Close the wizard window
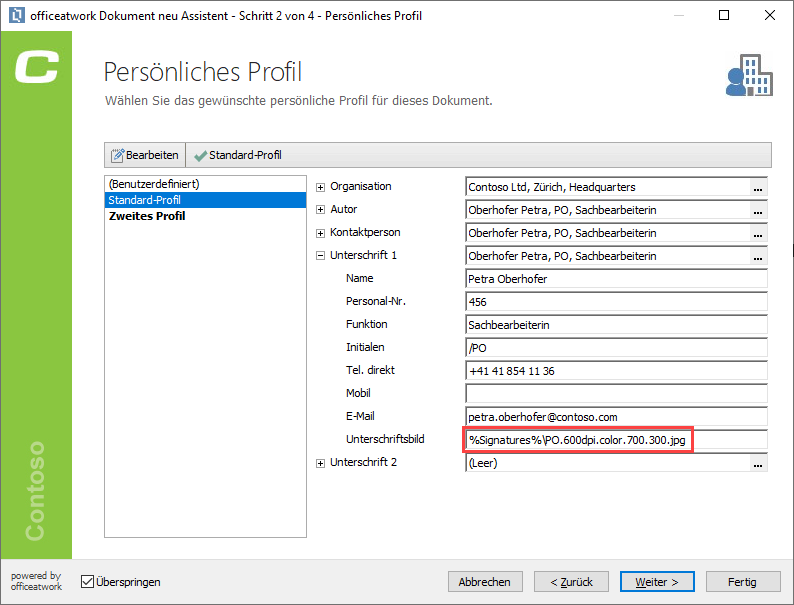The width and height of the screenshot is (794, 605). (770, 15)
